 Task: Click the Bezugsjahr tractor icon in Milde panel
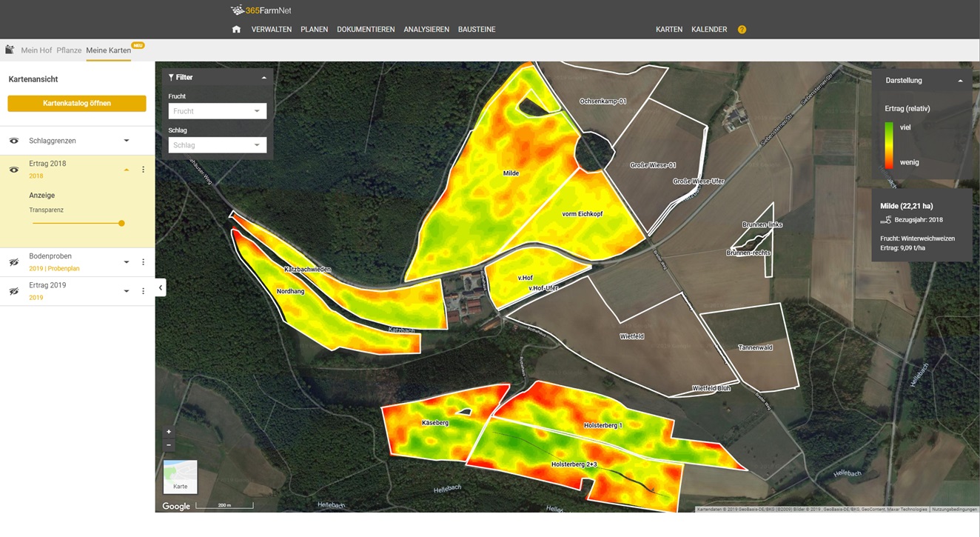coord(886,220)
